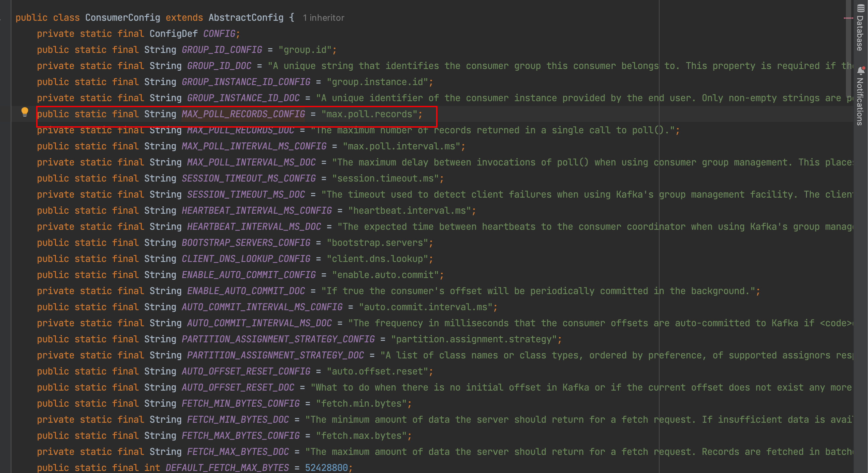Viewport: 868px width, 473px height.
Task: Click the FETCH_MAX_BYTES_CONFIG field name
Action: [240, 435]
